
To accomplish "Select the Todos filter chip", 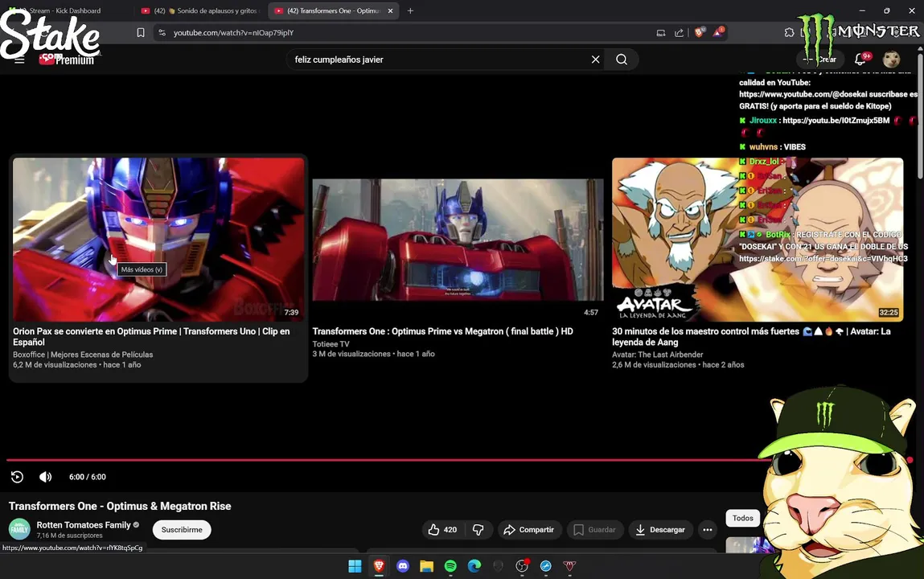I will point(742,518).
